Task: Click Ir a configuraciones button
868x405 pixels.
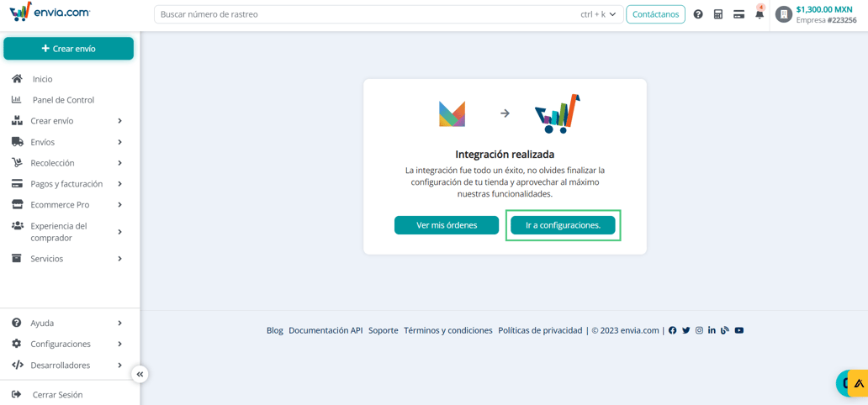Action: point(563,225)
